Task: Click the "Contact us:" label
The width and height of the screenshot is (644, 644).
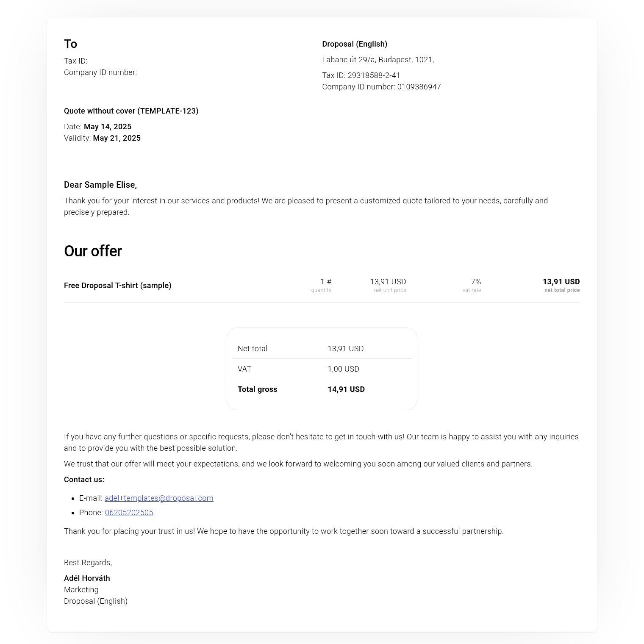Action: click(x=84, y=480)
